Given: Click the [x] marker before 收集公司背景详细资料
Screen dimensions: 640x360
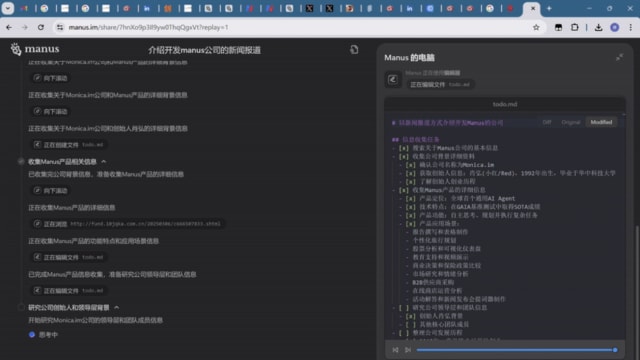Looking at the screenshot, I should click(403, 156).
